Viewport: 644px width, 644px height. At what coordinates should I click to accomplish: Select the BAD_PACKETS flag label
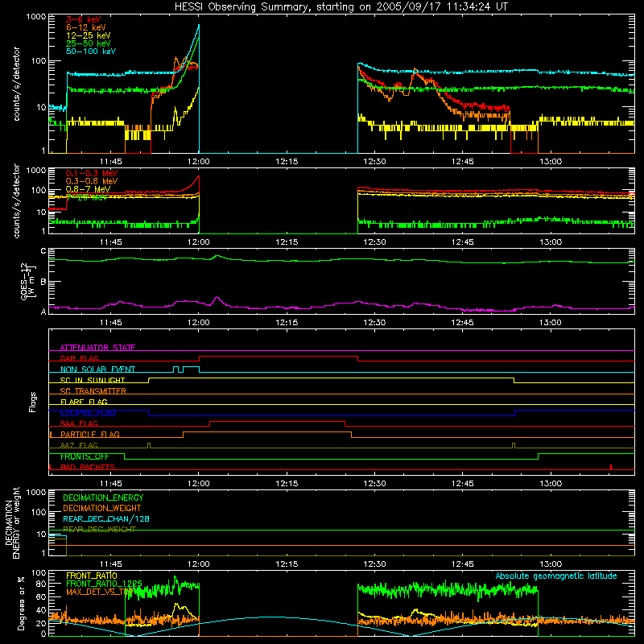88,468
